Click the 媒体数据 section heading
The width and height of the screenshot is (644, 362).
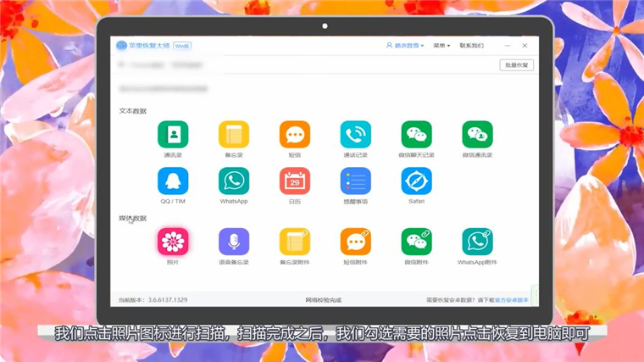tap(133, 218)
